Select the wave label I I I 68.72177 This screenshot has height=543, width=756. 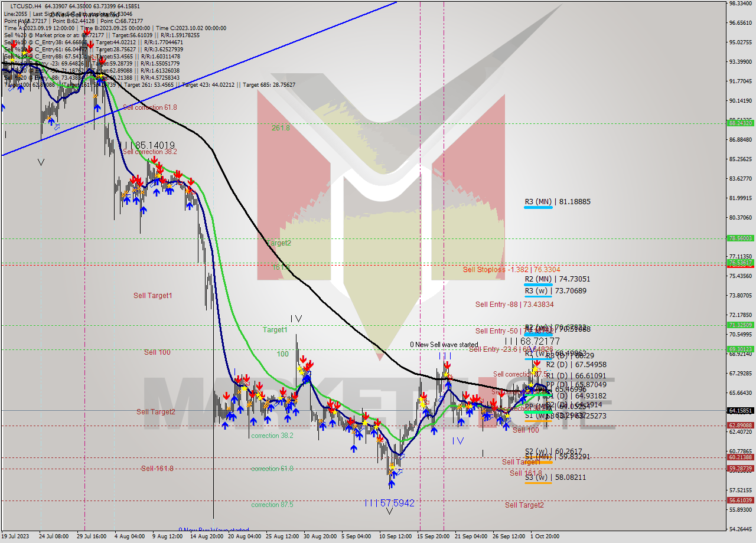(532, 342)
